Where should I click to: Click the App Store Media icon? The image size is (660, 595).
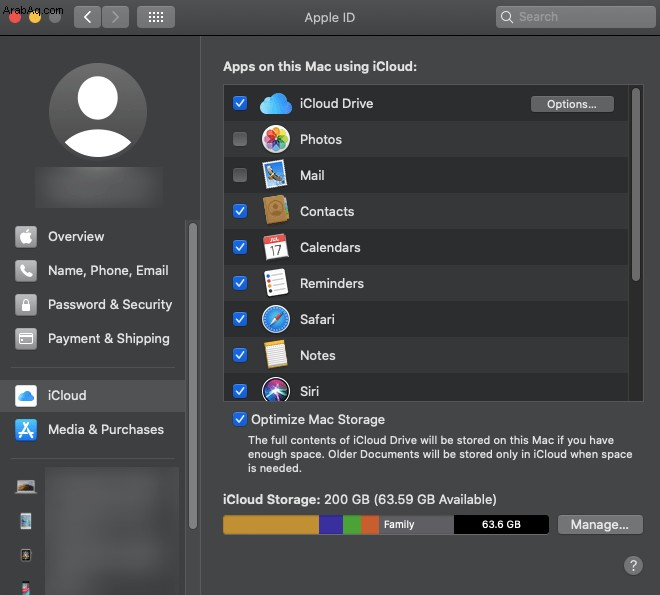(x=26, y=430)
